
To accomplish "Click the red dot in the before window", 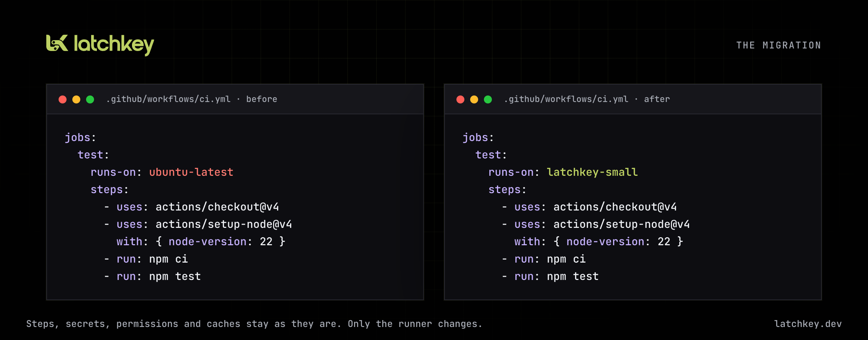I will pos(63,99).
